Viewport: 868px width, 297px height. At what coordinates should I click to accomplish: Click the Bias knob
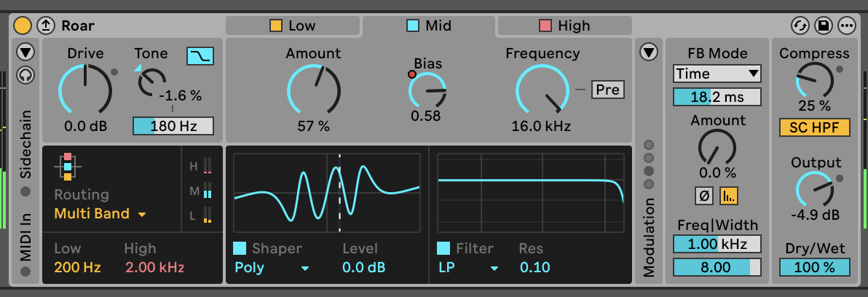[x=427, y=90]
